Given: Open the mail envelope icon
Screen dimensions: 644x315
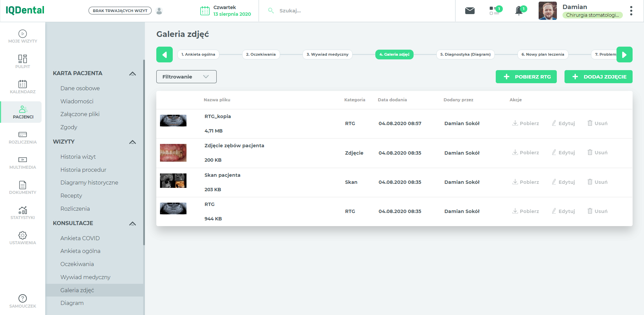Looking at the screenshot, I should [x=470, y=11].
